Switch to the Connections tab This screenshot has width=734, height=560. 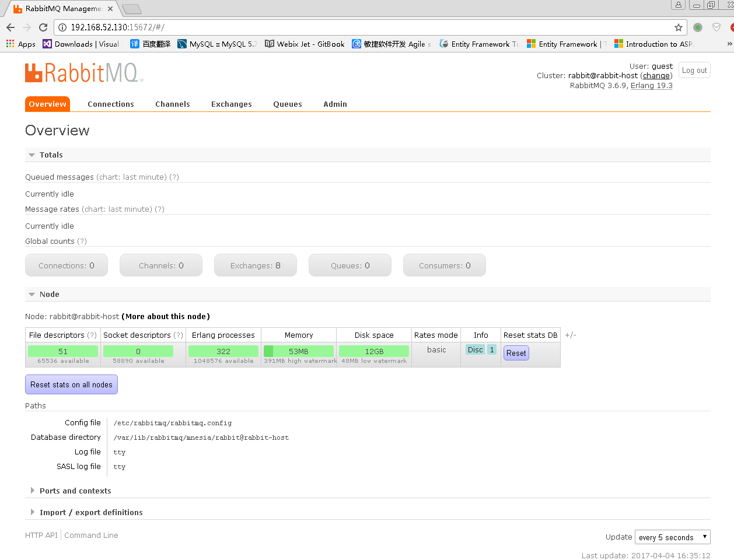pos(111,104)
